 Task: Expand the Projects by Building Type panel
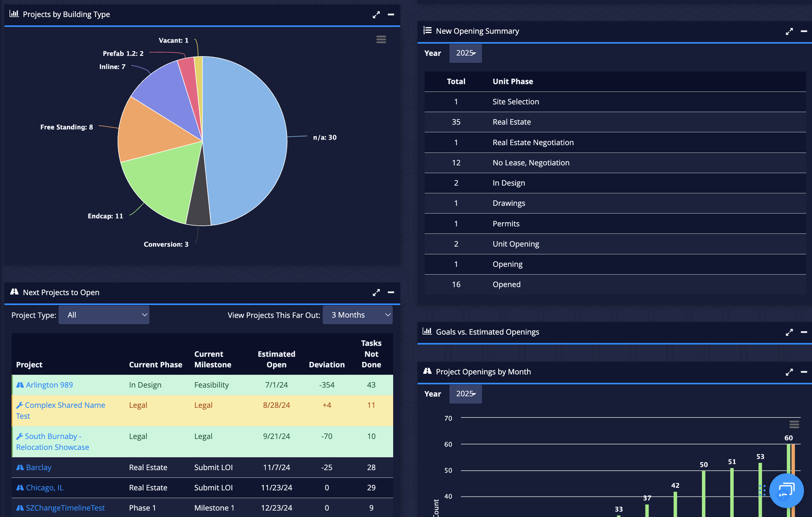(376, 14)
